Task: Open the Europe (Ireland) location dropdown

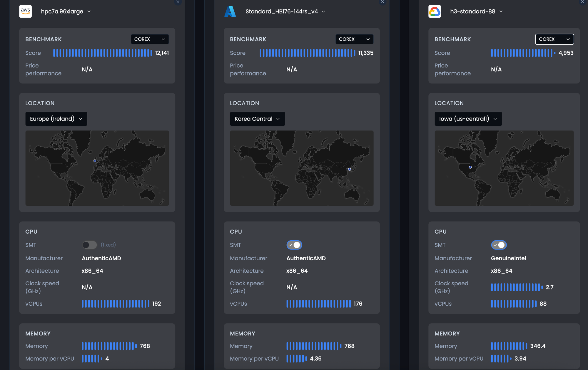Action: pyautogui.click(x=56, y=119)
